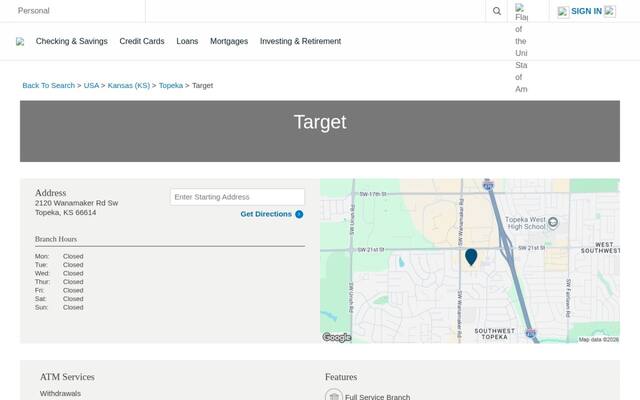The image size is (640, 400).
Task: Click the Target page heading
Action: [x=320, y=122]
